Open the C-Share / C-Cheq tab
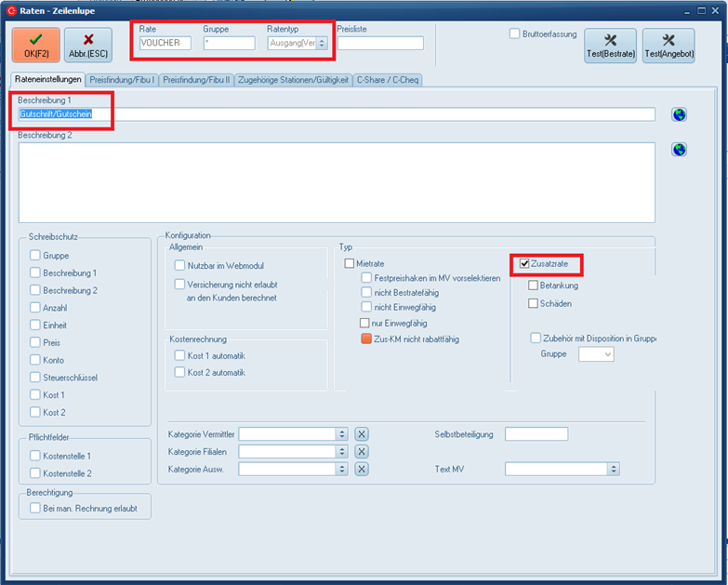Viewport: 728px width, 585px height. [x=387, y=80]
